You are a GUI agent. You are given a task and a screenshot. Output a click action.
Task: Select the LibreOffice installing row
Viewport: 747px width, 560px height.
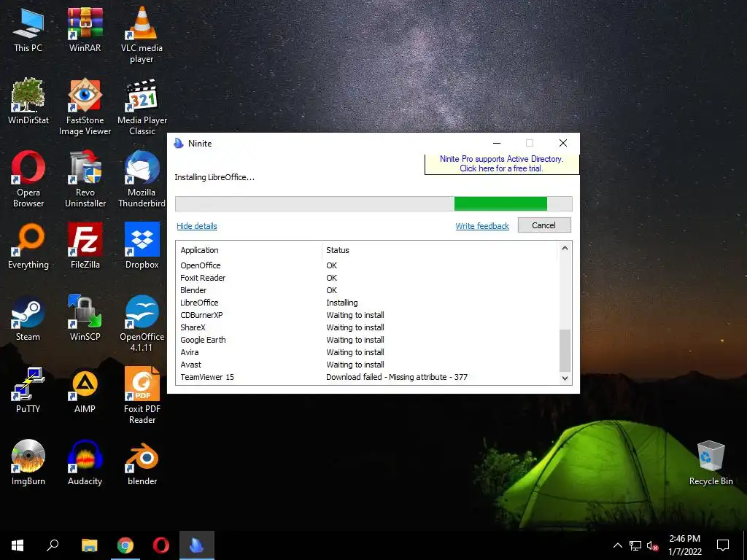367,303
